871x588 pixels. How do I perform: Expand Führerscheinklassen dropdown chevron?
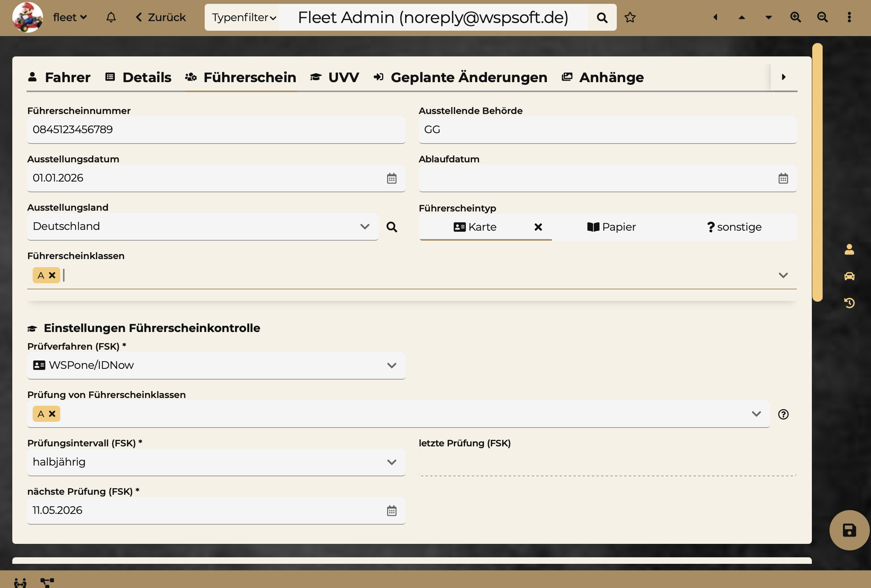tap(783, 275)
